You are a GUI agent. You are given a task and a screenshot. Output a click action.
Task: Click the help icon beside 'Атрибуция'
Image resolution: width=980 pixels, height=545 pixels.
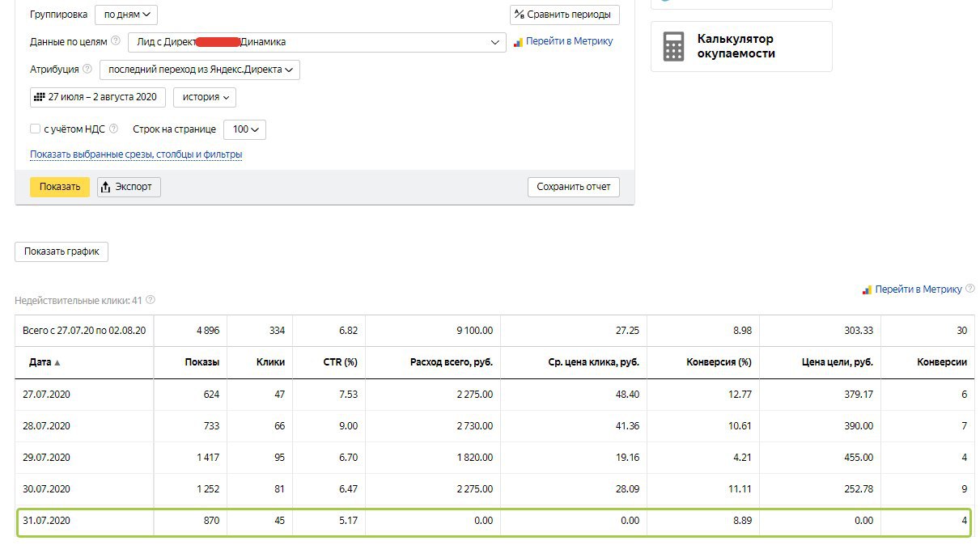[x=87, y=70]
